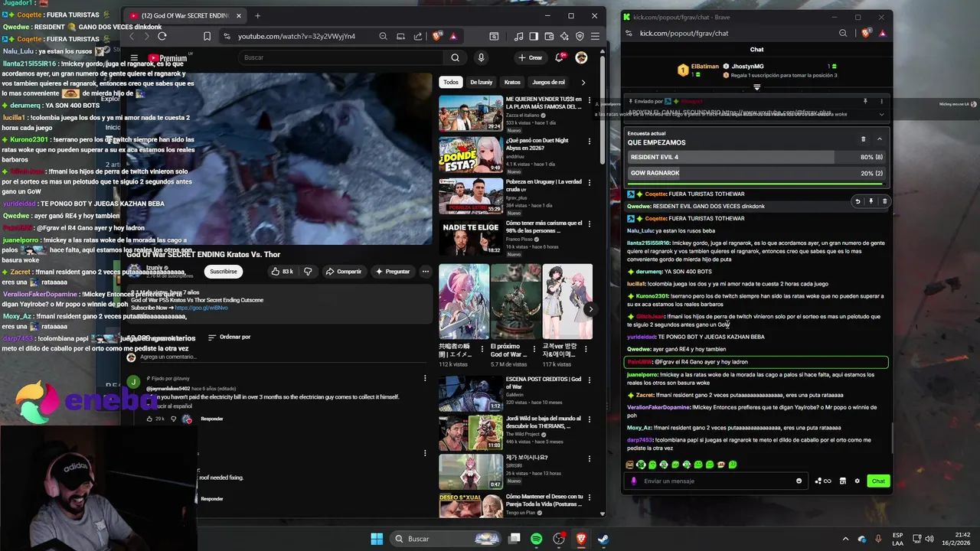Dislike the God Of War video

point(308,271)
